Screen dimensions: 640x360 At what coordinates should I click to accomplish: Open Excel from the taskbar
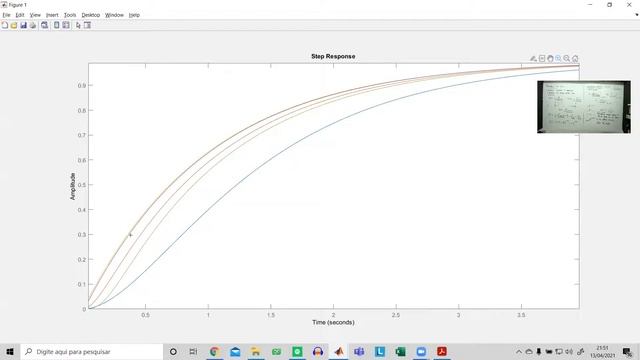[x=400, y=351]
